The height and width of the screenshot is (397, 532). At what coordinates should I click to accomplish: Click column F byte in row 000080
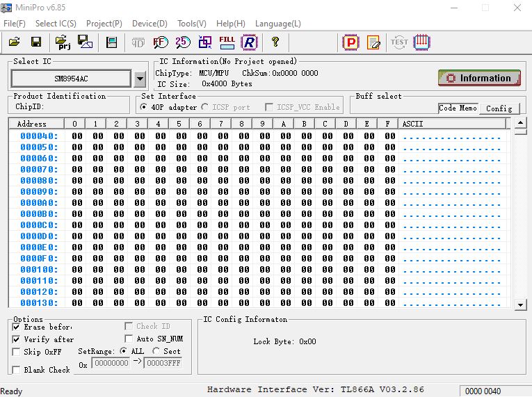click(390, 181)
